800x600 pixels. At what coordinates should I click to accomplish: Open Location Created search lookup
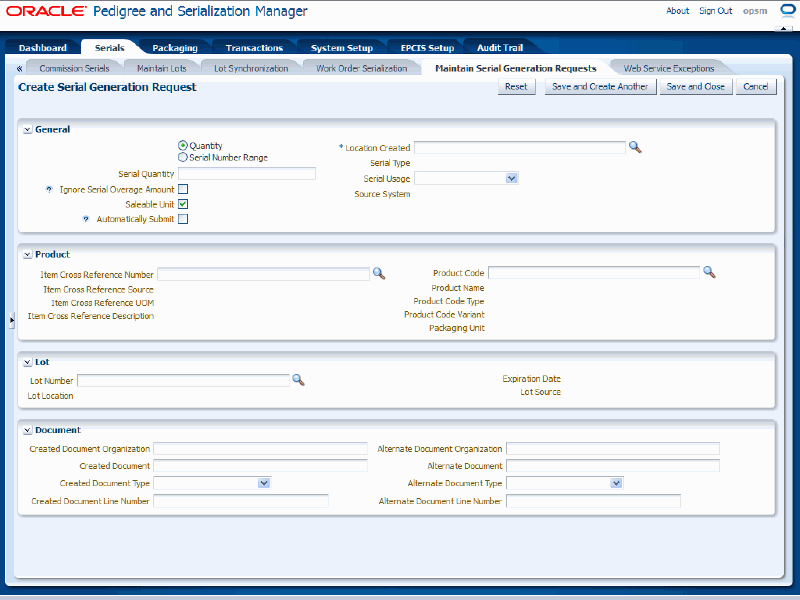click(635, 147)
